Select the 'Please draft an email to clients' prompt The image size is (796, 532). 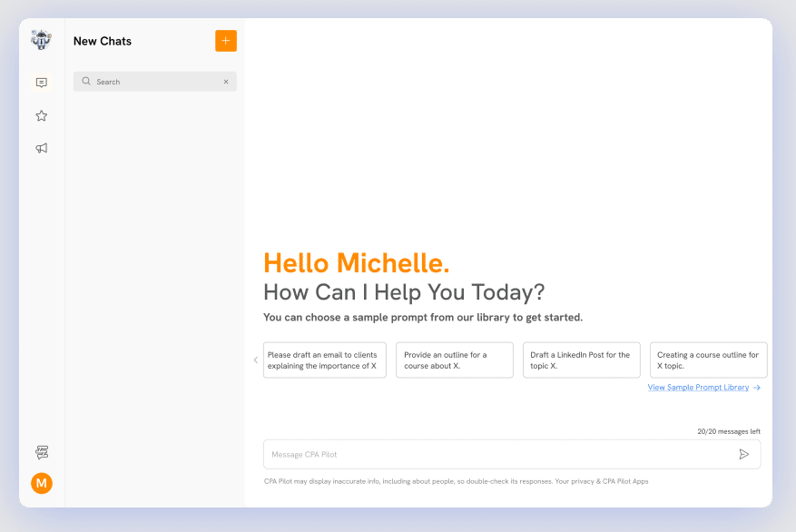pyautogui.click(x=324, y=360)
